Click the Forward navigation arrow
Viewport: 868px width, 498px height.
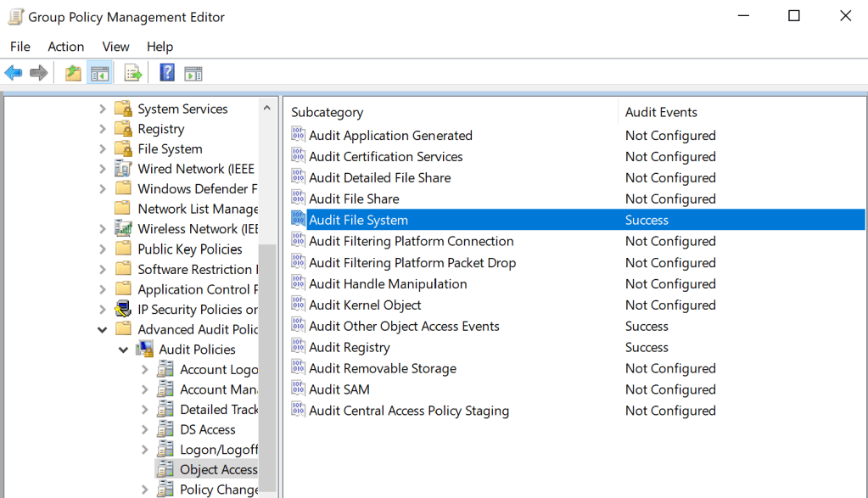(39, 72)
